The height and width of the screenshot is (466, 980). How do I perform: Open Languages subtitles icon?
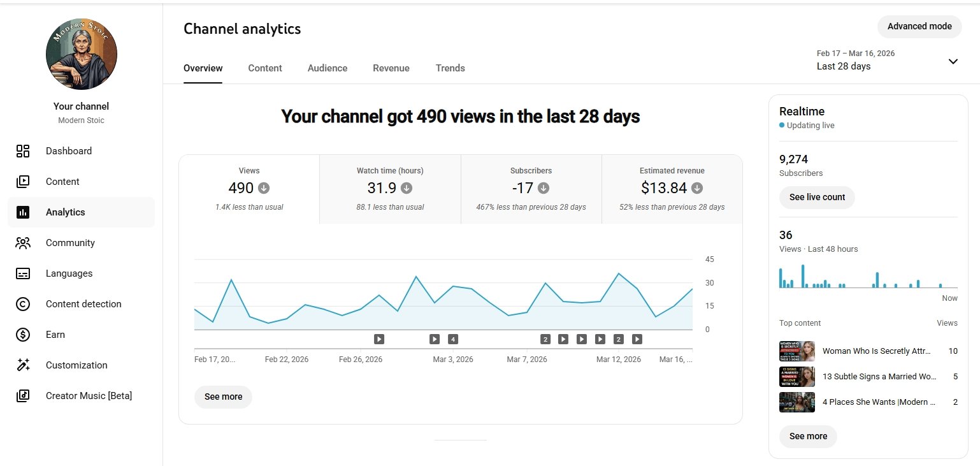(23, 273)
